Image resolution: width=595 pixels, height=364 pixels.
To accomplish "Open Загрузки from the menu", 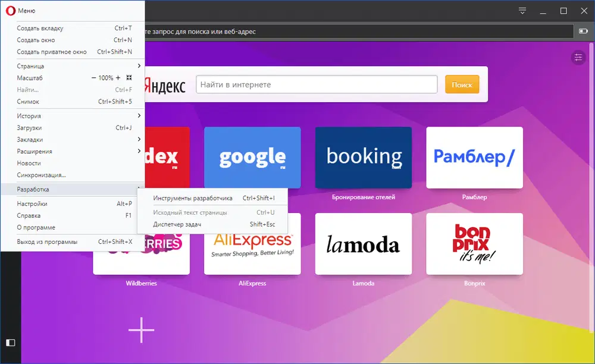I will point(73,127).
